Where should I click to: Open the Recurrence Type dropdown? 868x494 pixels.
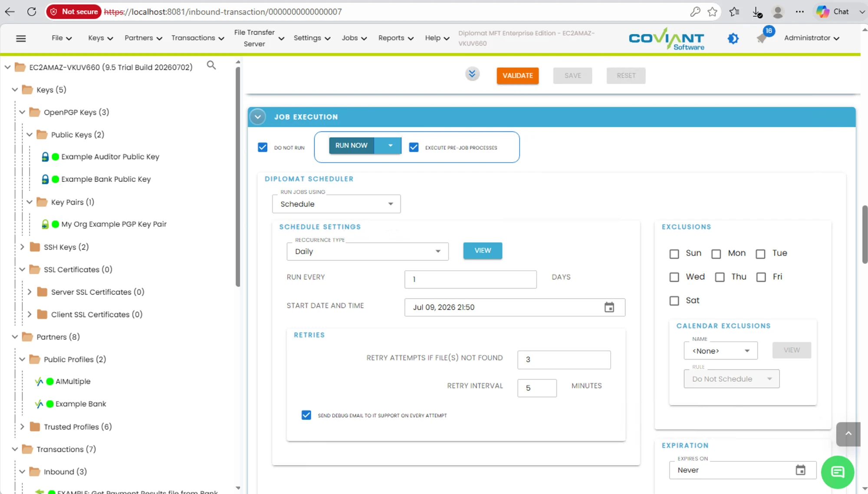point(368,251)
